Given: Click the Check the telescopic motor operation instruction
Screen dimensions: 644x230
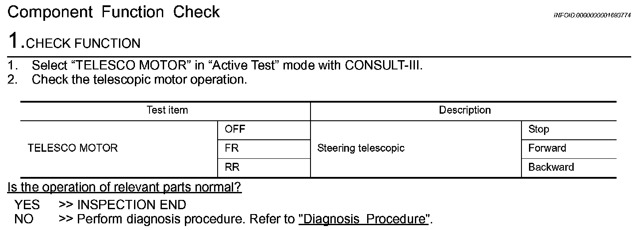Looking at the screenshot, I should point(139,80).
